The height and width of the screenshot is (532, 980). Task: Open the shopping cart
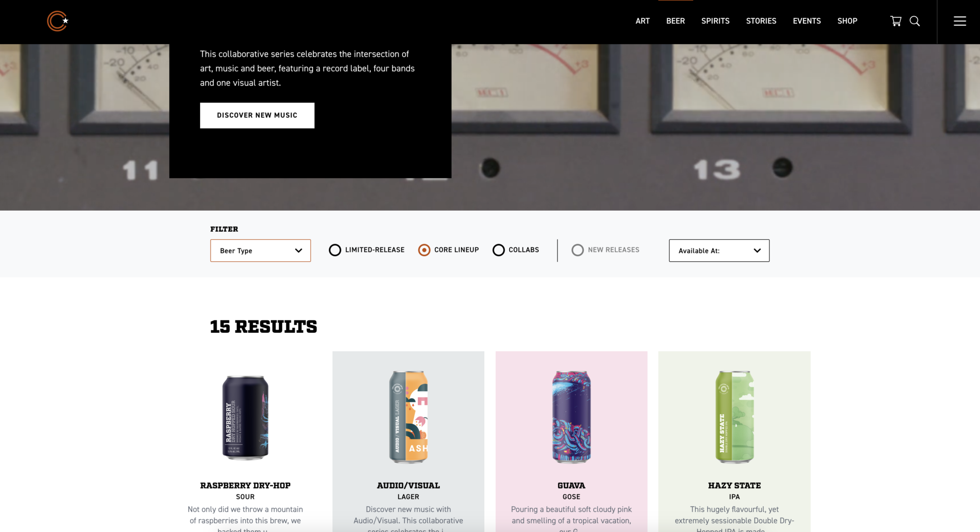[896, 21]
